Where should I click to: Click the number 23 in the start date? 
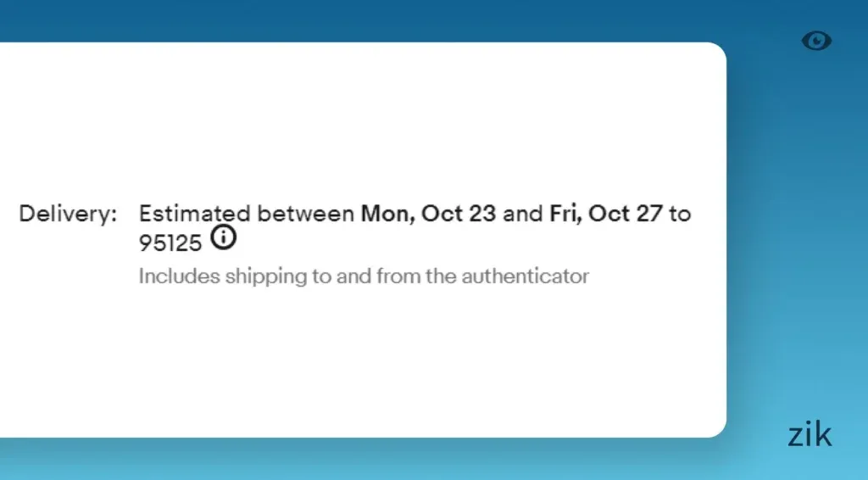point(481,214)
